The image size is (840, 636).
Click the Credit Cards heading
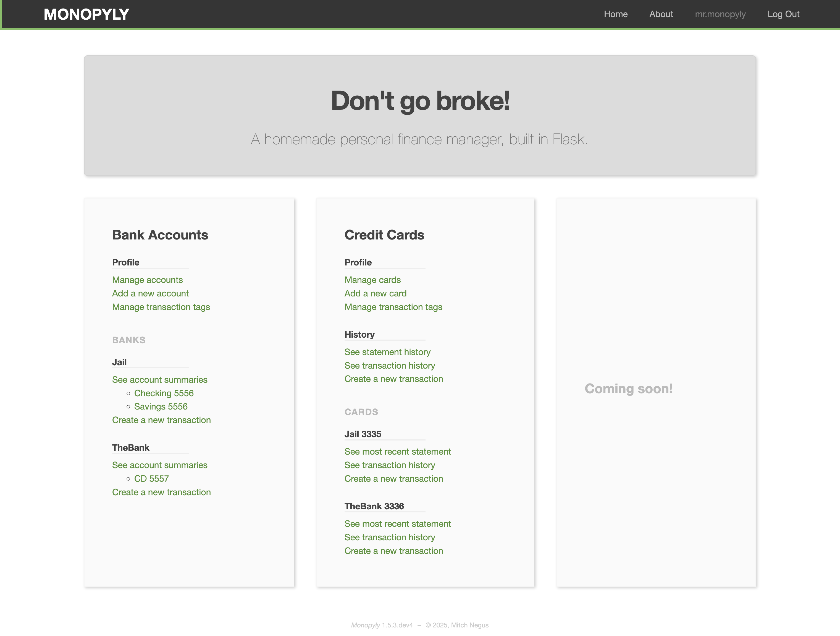[x=384, y=235]
